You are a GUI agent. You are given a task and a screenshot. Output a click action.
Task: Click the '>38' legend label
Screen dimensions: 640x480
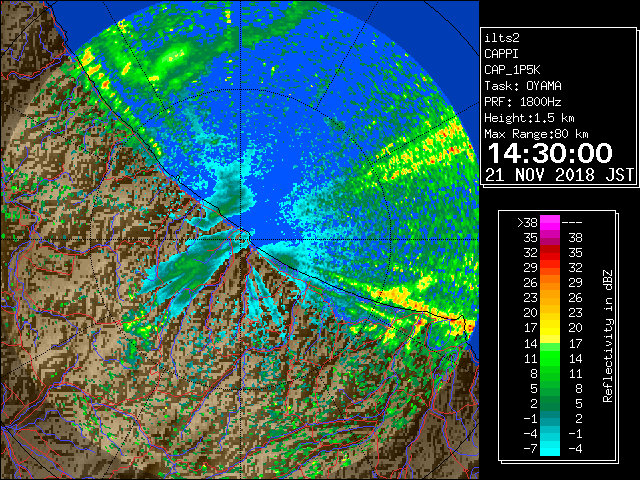pos(527,223)
